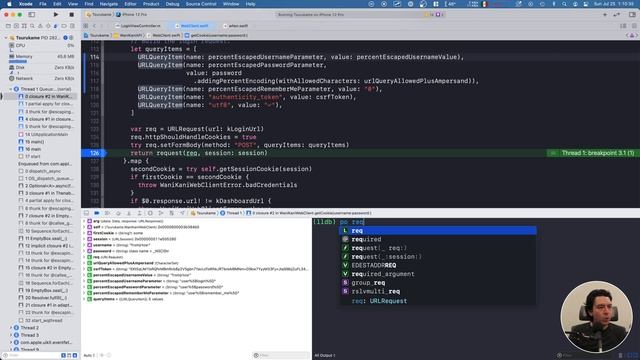Screen dimensions: 640x360
Task: Click the Step Over debug icon
Action: pyautogui.click(x=118, y=213)
